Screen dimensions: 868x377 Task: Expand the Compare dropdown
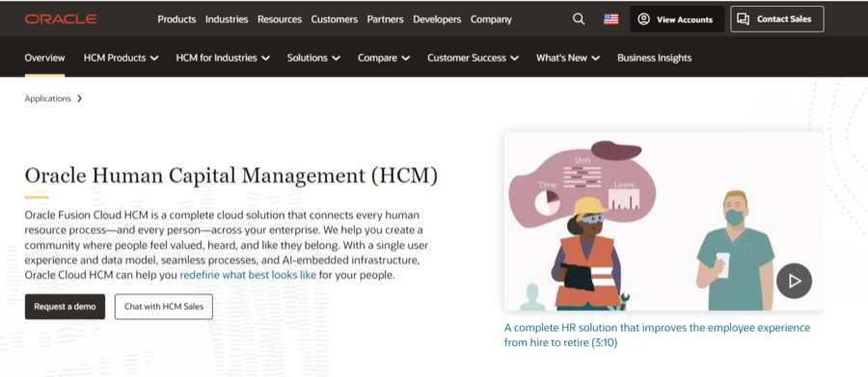tap(384, 58)
